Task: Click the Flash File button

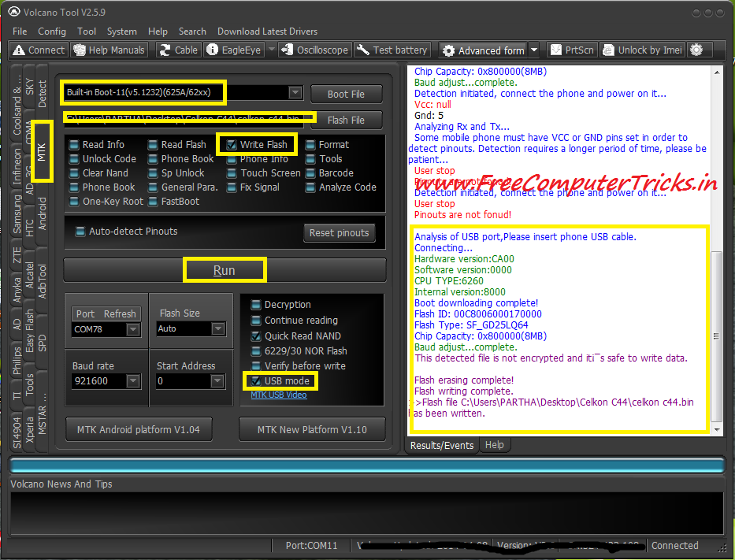Action: click(346, 121)
